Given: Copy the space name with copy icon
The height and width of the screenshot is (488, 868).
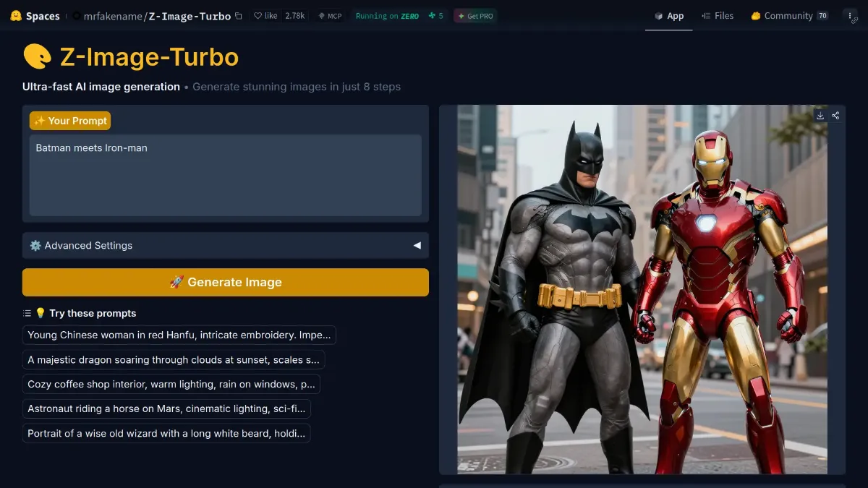Looking at the screenshot, I should (x=239, y=16).
